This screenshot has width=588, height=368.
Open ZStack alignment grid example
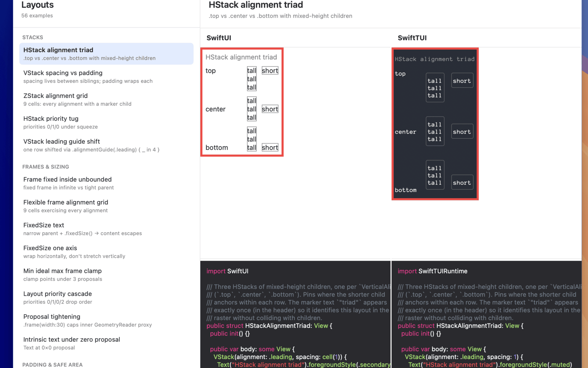[x=106, y=99]
